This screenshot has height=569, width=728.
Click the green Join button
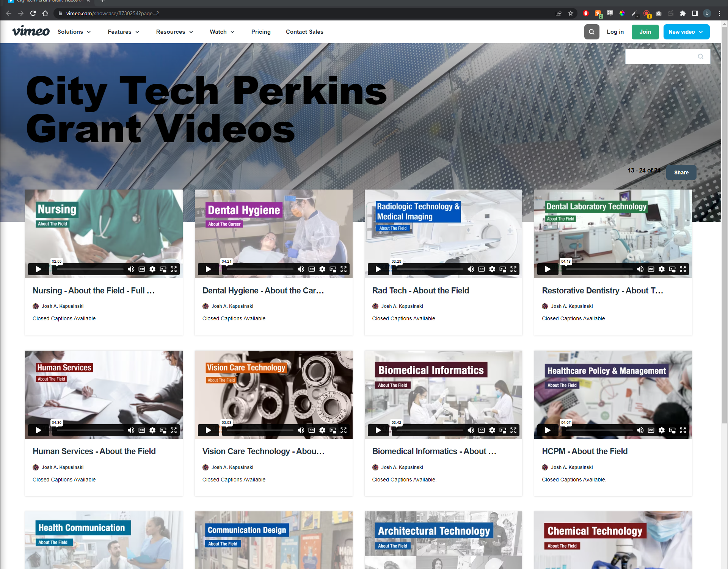(x=645, y=32)
